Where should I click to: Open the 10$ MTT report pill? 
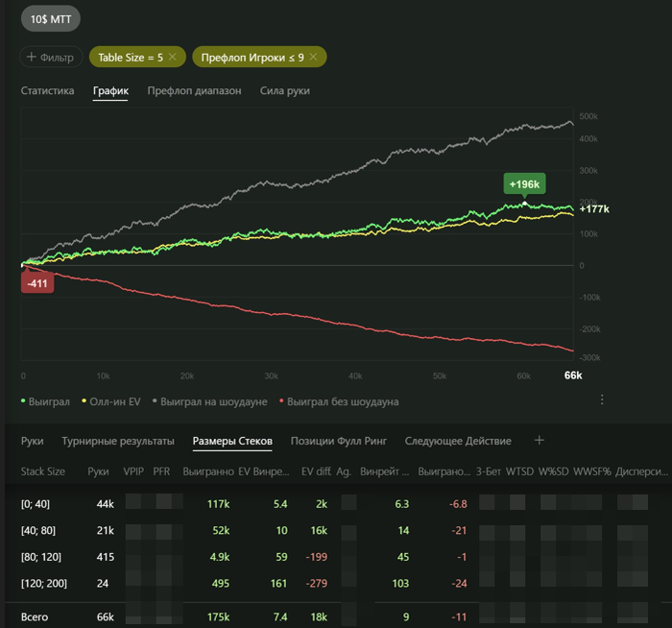pyautogui.click(x=51, y=19)
